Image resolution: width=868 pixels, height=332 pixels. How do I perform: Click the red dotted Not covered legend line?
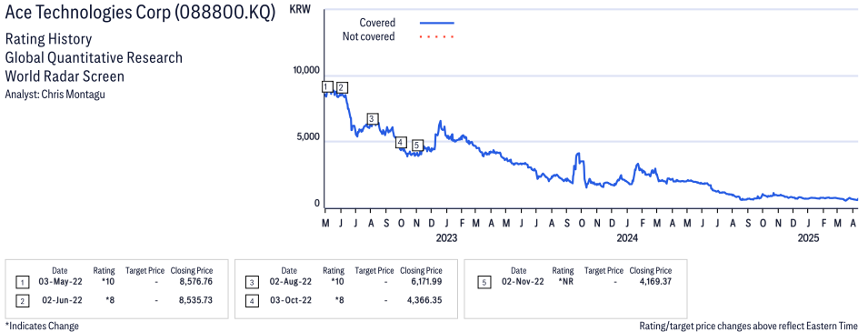[437, 37]
